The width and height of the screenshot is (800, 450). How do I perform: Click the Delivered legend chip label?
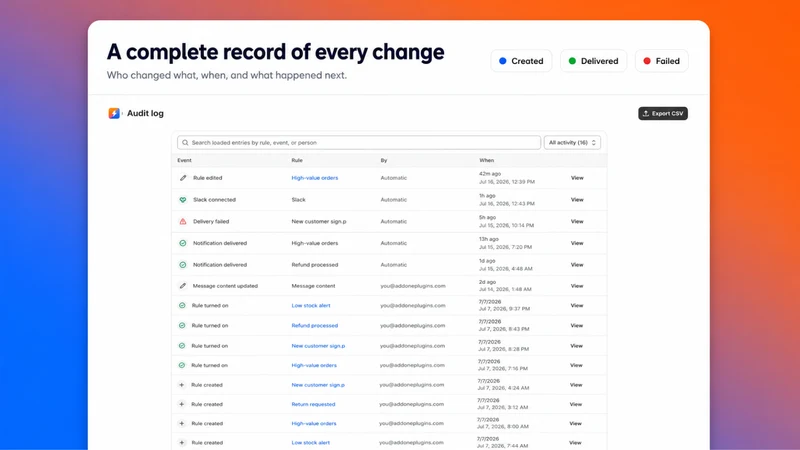click(599, 61)
